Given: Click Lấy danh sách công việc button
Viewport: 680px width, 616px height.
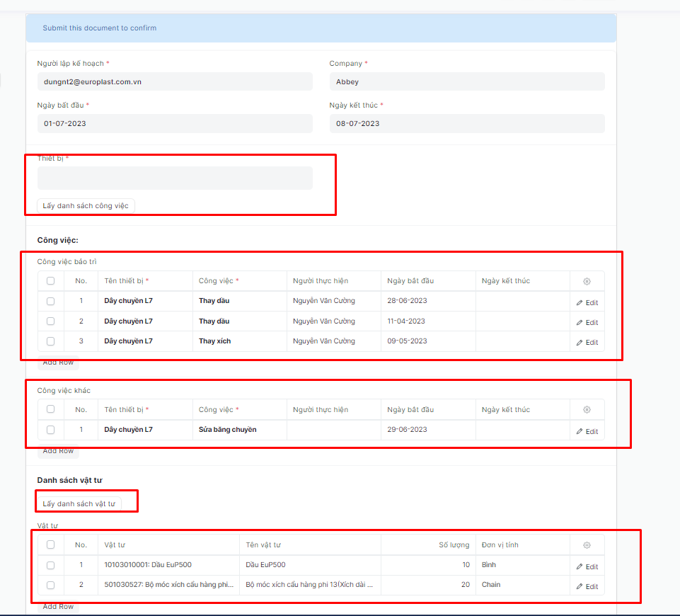Looking at the screenshot, I should 86,205.
